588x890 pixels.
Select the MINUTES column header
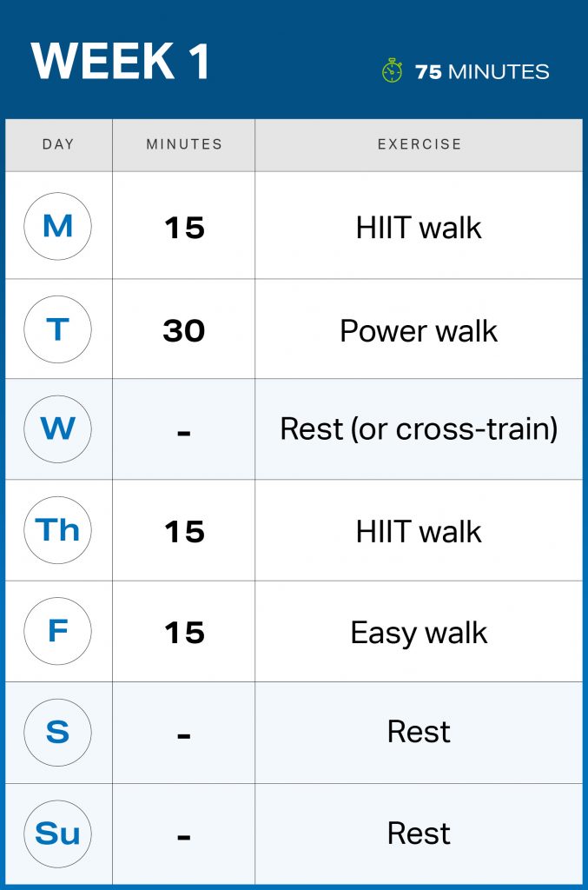click(184, 144)
